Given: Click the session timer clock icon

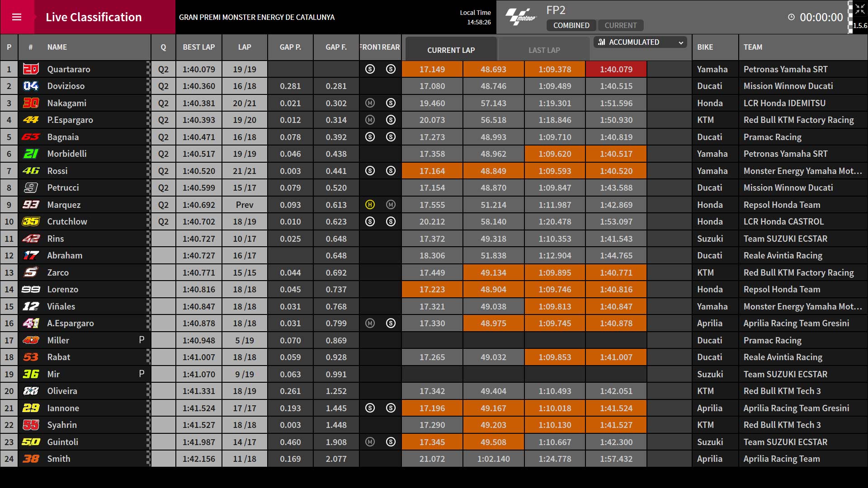Looking at the screenshot, I should (x=791, y=17).
